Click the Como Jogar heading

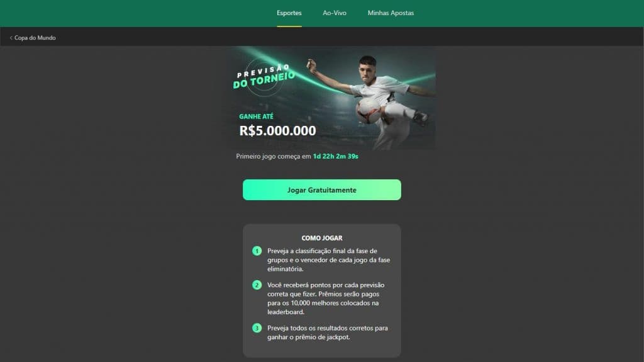click(x=321, y=238)
